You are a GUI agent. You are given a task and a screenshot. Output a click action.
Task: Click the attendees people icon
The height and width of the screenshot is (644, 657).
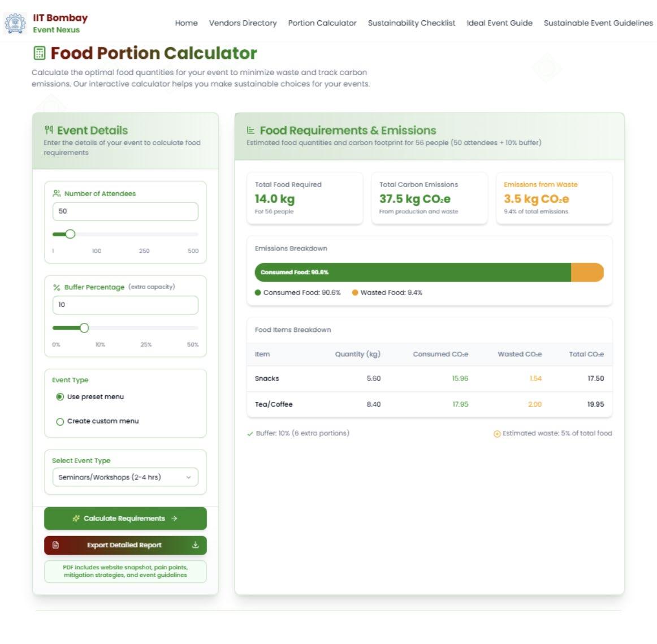57,193
